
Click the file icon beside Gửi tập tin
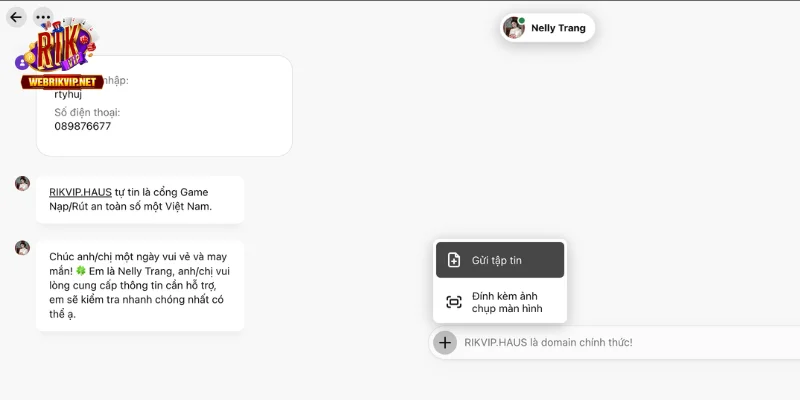(454, 260)
